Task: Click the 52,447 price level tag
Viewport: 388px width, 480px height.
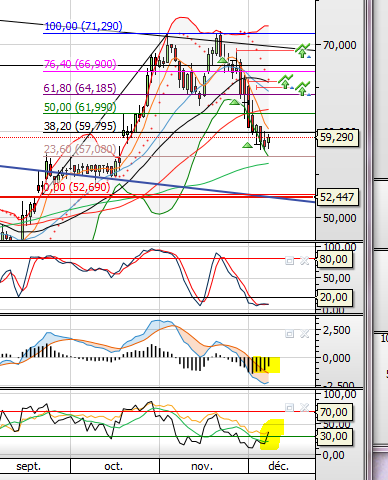Action: [x=337, y=197]
